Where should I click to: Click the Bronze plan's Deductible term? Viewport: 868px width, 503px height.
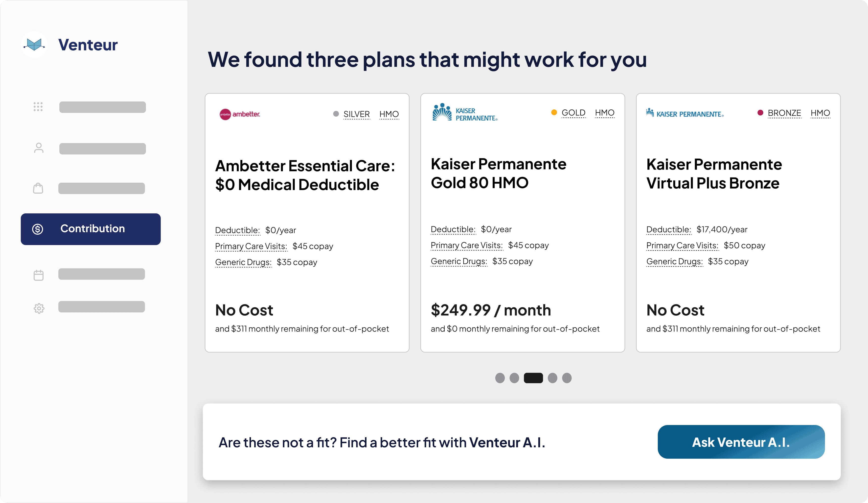pyautogui.click(x=669, y=230)
